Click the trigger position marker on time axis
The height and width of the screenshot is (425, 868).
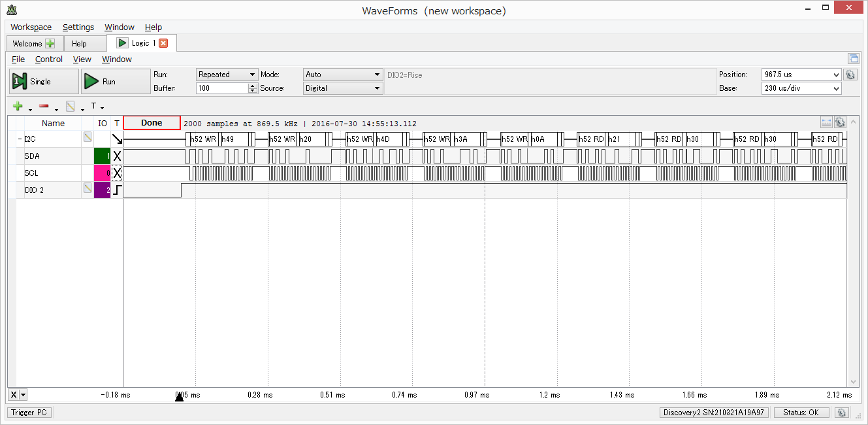click(179, 396)
